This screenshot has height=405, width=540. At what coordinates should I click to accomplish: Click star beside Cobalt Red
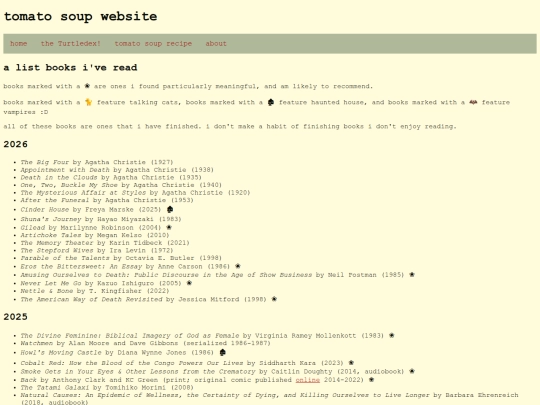point(351,363)
